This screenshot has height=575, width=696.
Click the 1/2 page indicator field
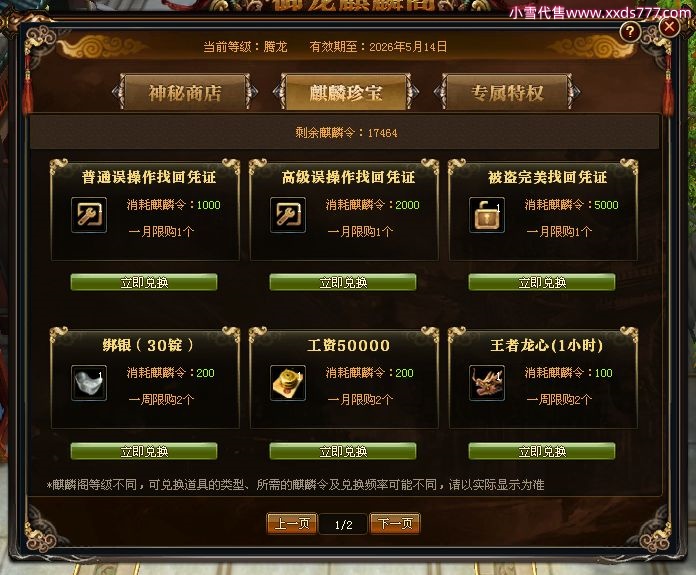tap(344, 525)
